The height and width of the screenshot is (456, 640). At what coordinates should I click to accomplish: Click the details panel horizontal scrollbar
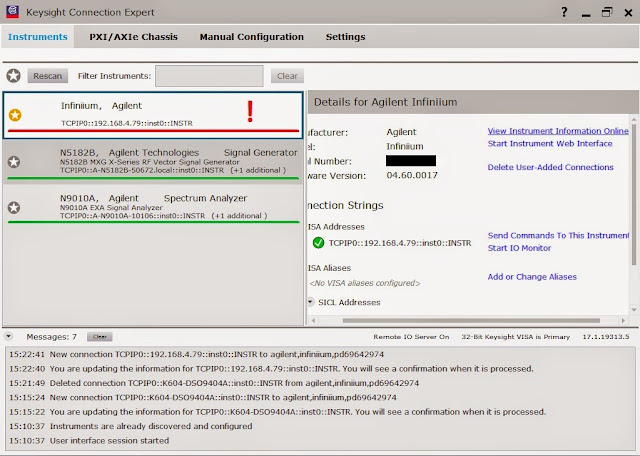coord(471,320)
